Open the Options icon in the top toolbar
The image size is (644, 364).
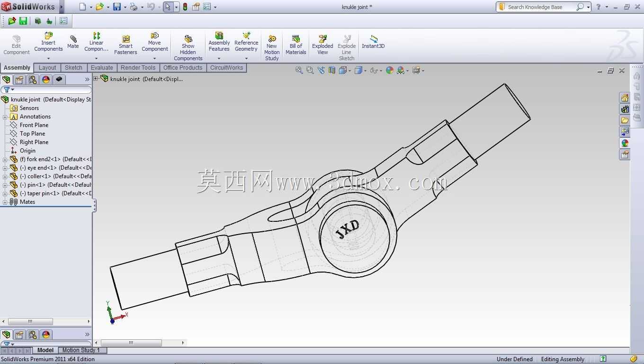(206, 7)
